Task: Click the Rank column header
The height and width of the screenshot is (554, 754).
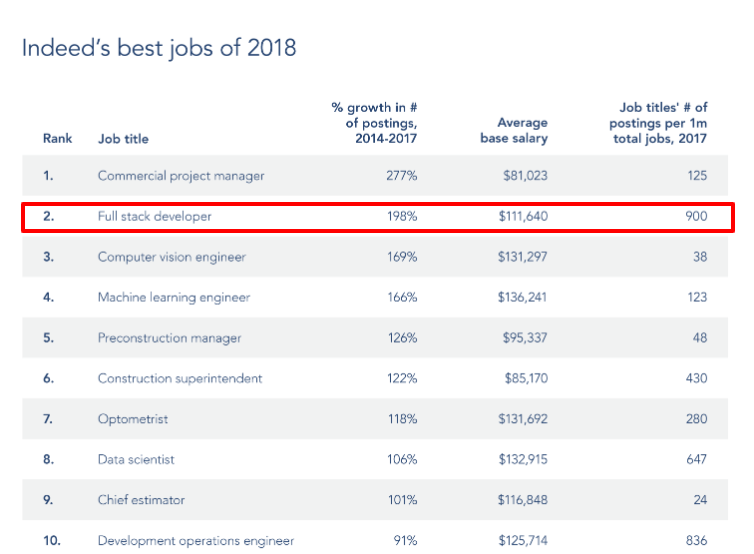Action: pos(57,138)
